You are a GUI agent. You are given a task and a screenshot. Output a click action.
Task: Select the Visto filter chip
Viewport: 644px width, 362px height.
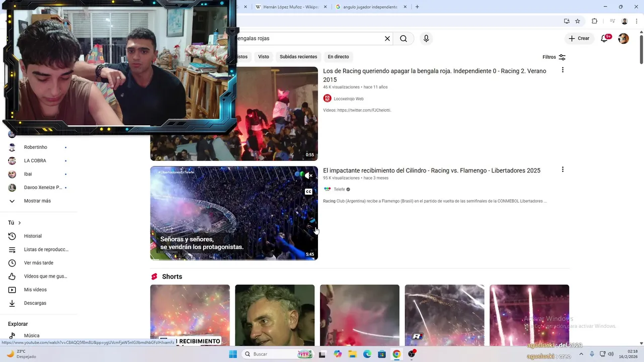point(264,57)
